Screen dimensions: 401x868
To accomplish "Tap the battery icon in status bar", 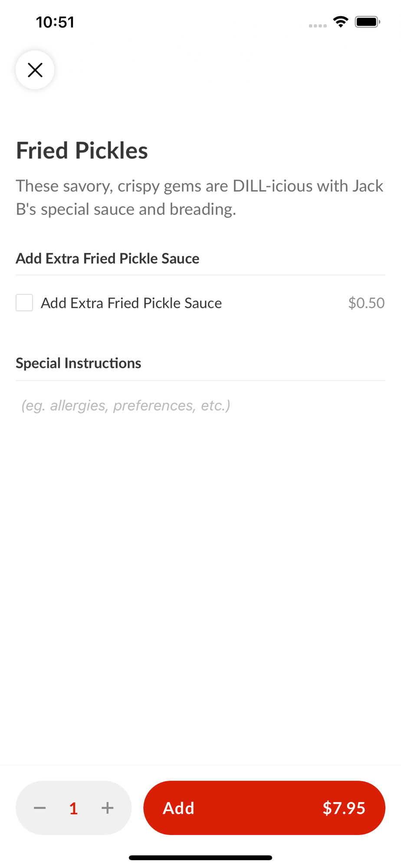I will click(x=368, y=22).
